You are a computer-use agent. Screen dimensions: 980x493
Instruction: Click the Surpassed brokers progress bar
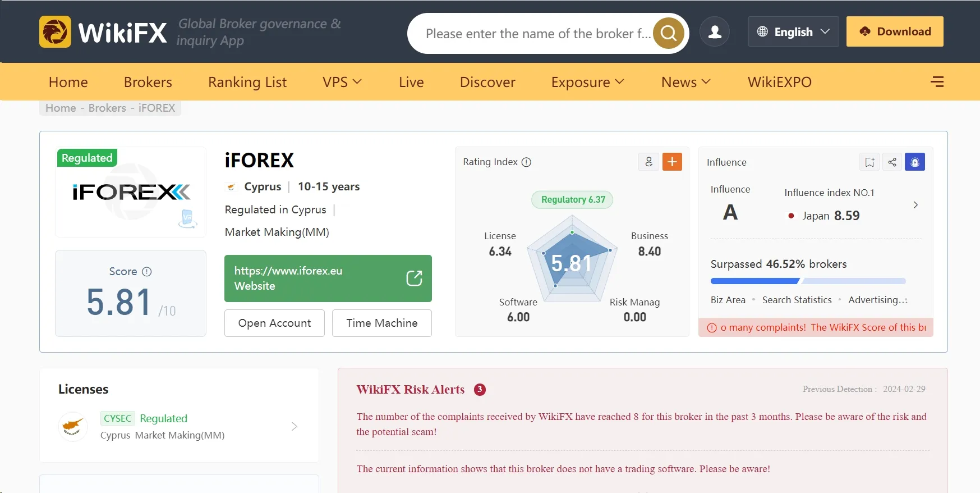pyautogui.click(x=808, y=281)
